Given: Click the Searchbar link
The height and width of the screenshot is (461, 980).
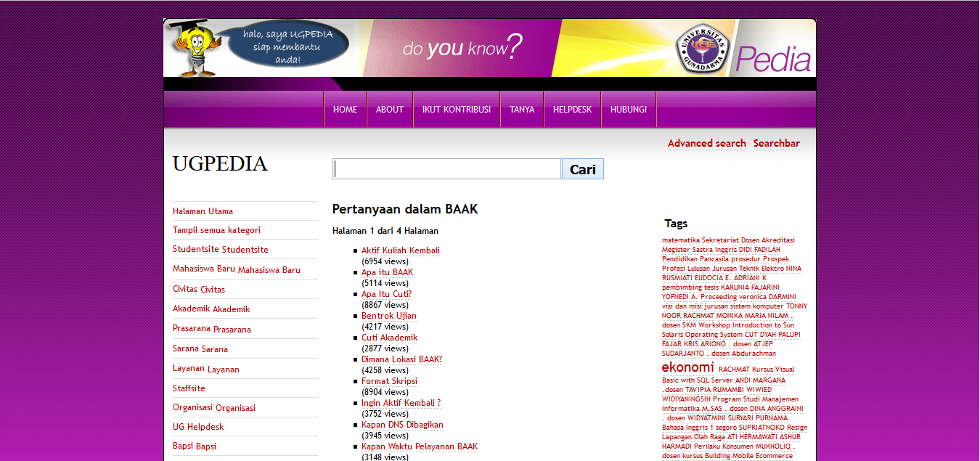Looking at the screenshot, I should point(777,143).
